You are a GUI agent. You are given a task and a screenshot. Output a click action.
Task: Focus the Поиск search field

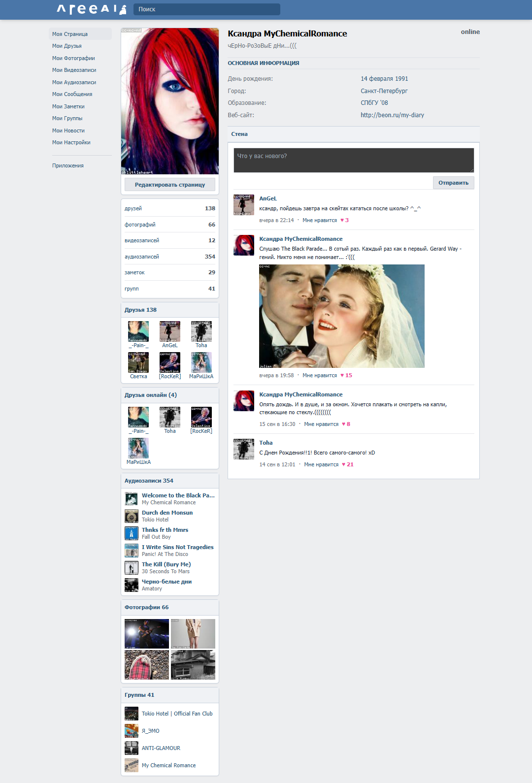pyautogui.click(x=207, y=9)
